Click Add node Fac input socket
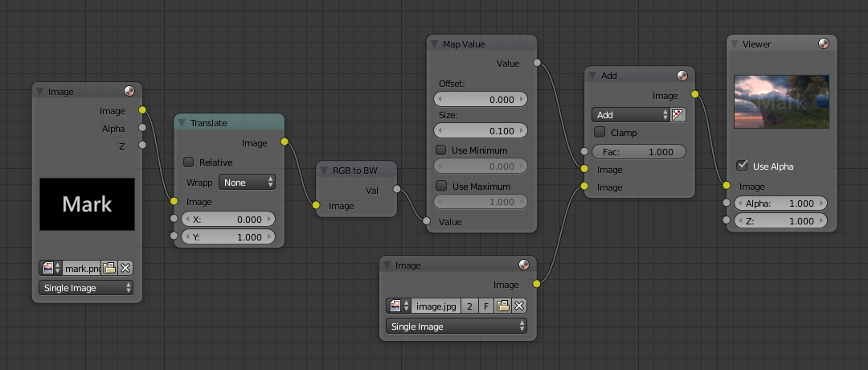Image resolution: width=868 pixels, height=370 pixels. coord(584,151)
